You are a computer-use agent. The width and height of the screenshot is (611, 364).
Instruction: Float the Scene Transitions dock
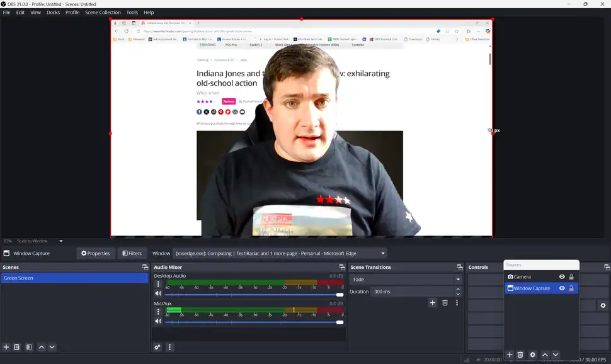(x=460, y=267)
